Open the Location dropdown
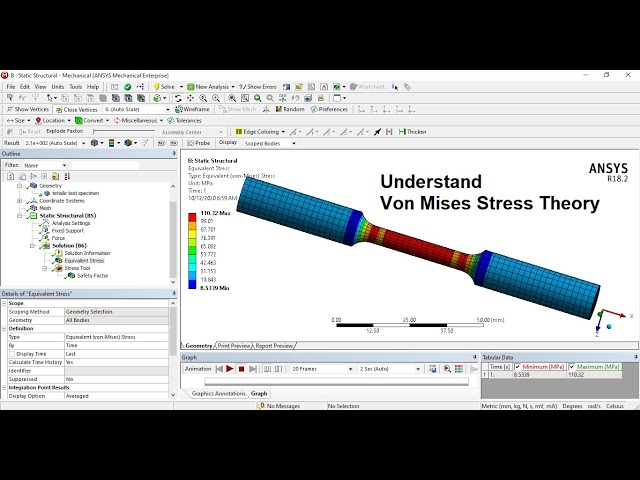Image resolution: width=640 pixels, height=480 pixels. click(x=53, y=120)
